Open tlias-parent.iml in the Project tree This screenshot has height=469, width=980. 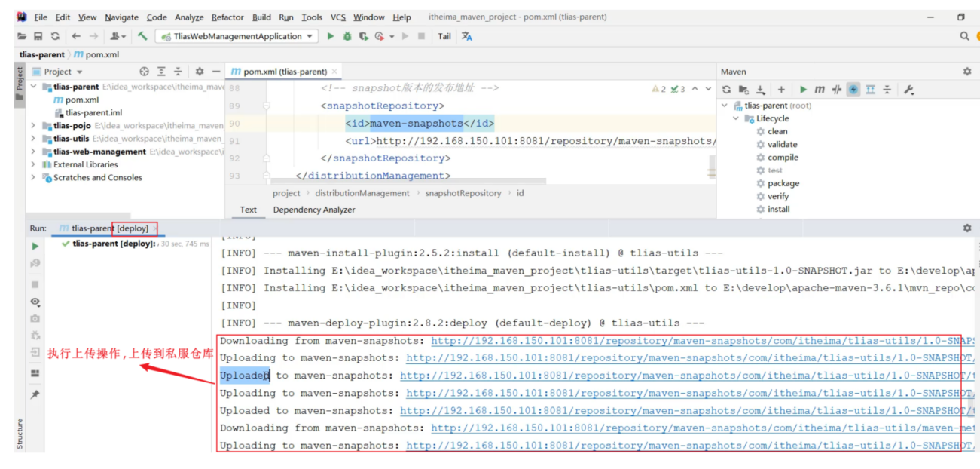93,112
